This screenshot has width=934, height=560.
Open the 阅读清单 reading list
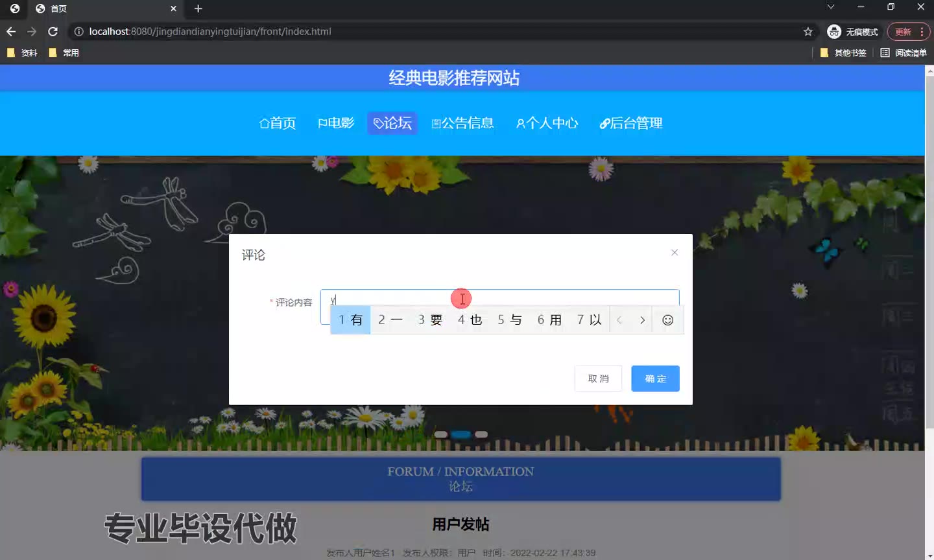[x=904, y=53]
